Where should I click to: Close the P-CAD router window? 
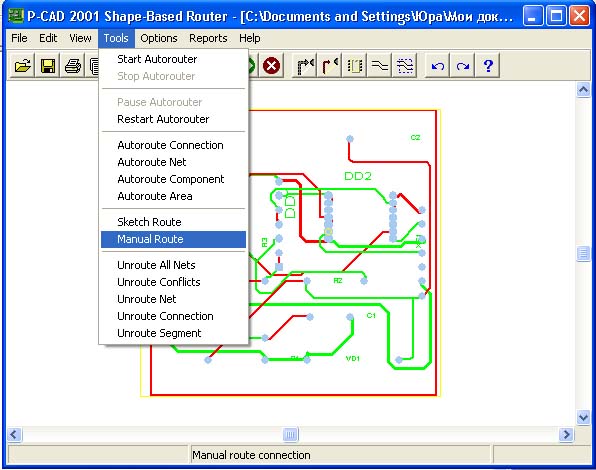coord(580,16)
